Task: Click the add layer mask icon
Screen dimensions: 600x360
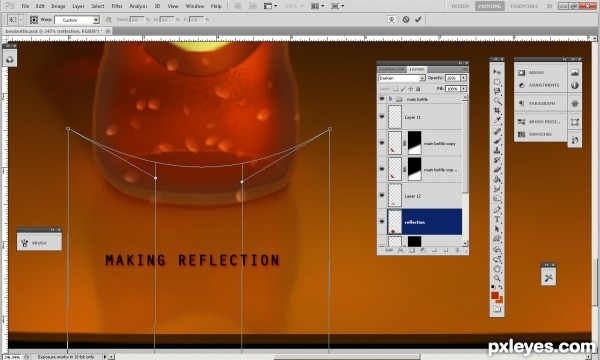Action: click(x=412, y=251)
